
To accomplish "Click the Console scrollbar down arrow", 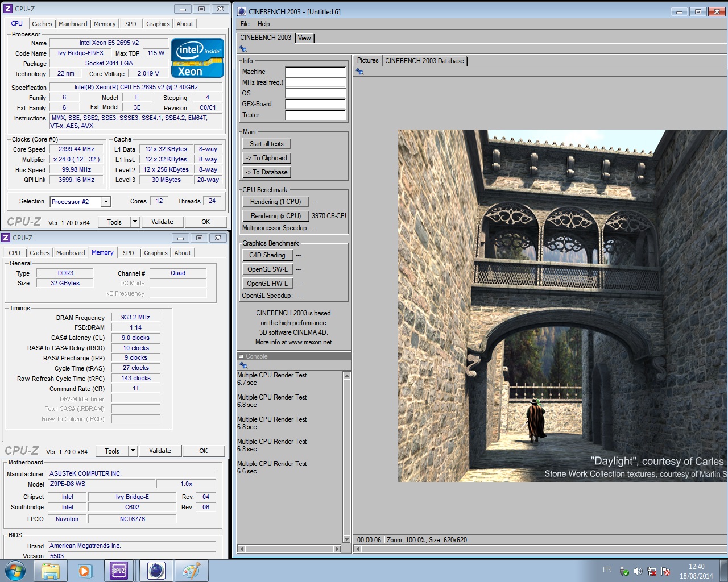I will tap(346, 539).
